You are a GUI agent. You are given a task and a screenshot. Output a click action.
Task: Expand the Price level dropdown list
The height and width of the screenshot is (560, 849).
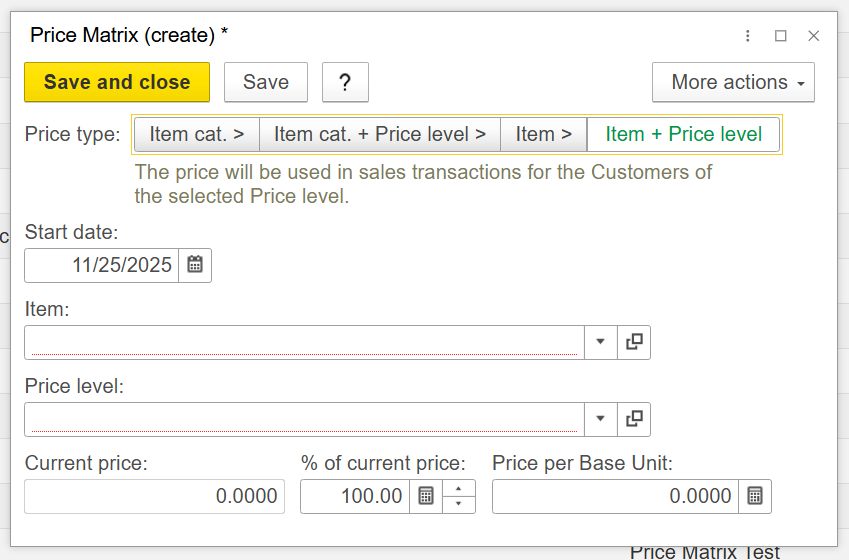(x=600, y=419)
